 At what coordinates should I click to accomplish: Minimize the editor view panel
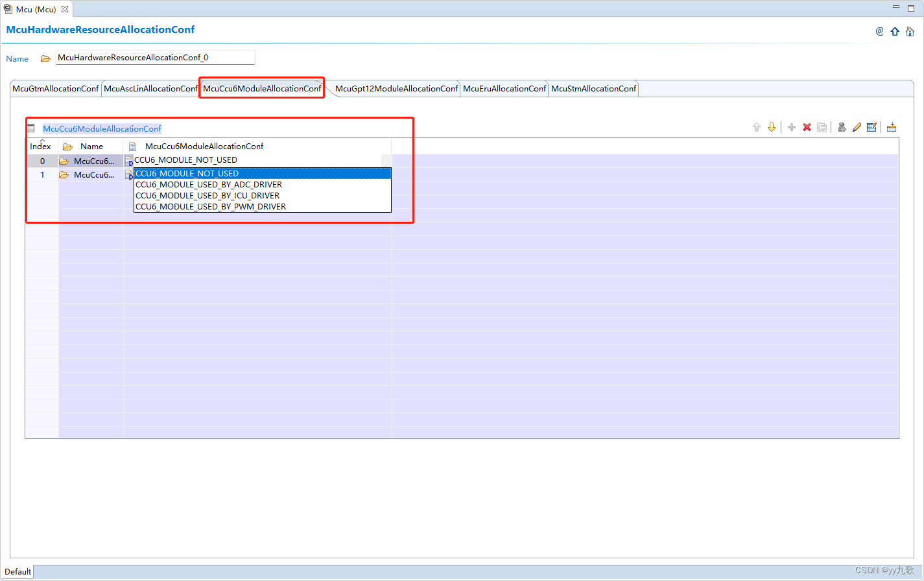pos(896,7)
